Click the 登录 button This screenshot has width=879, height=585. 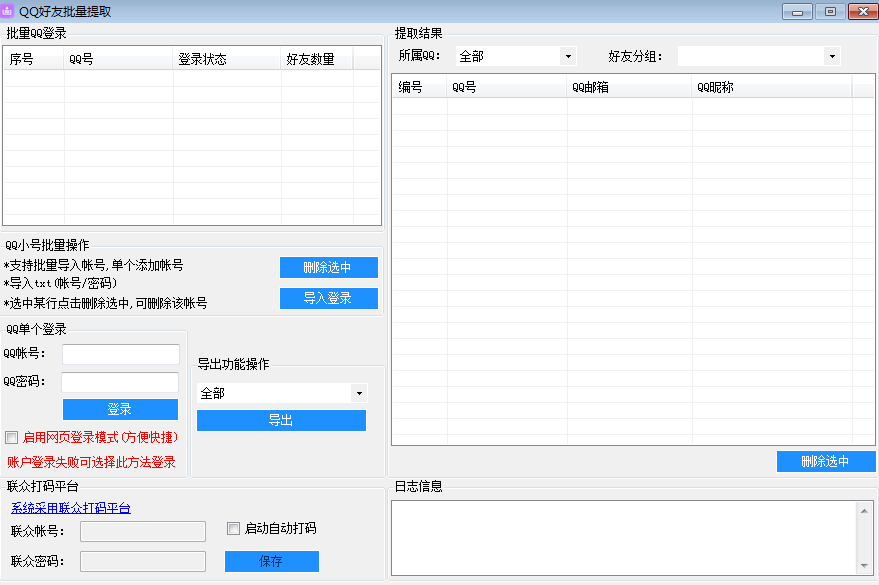120,409
